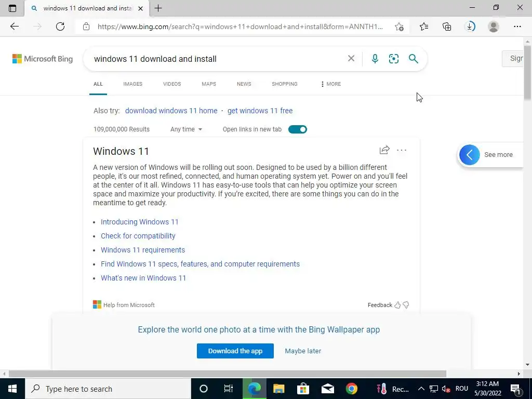The width and height of the screenshot is (532, 399).
Task: Click the Bing search magnifier icon
Action: (x=413, y=59)
